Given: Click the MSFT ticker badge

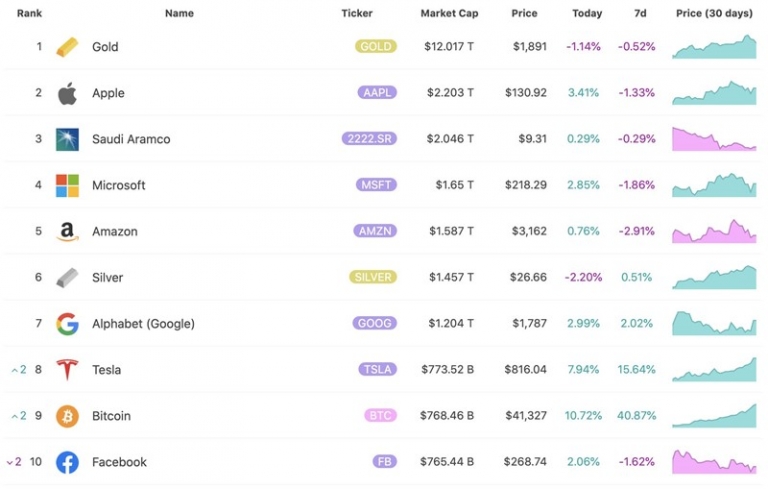Looking at the screenshot, I should (x=376, y=185).
